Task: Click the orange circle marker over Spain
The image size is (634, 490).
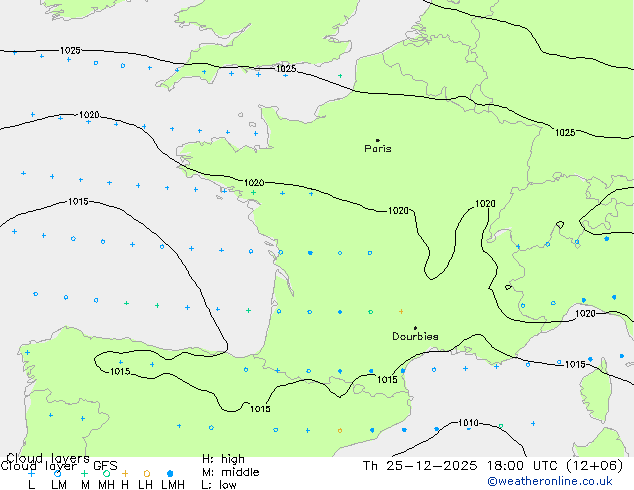Action: [340, 431]
